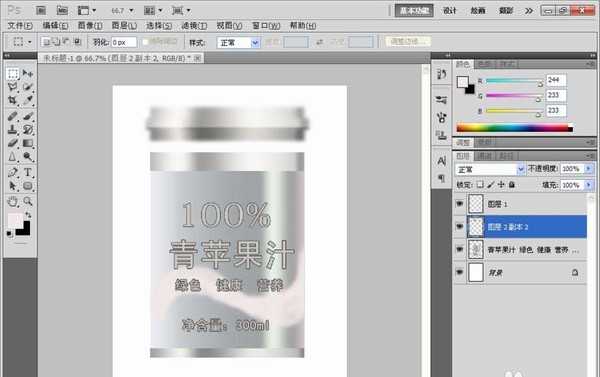
Task: Open the Arrange Documents dropdown
Action: [x=153, y=10]
